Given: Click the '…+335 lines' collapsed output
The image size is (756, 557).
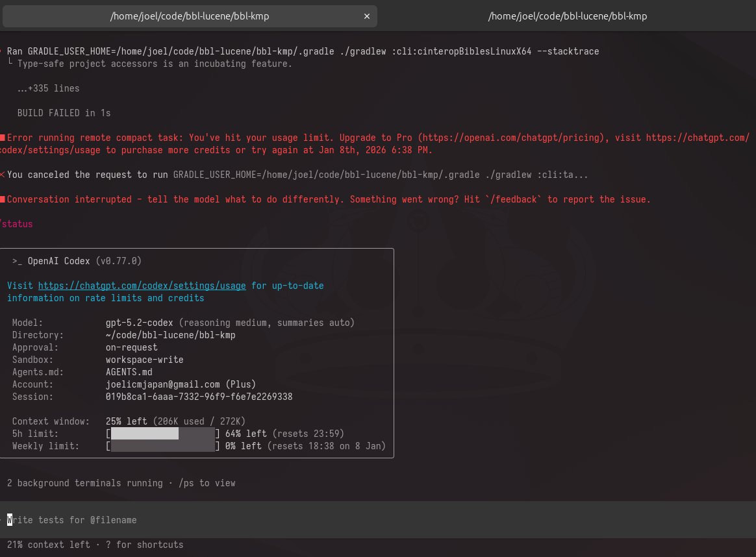Looking at the screenshot, I should click(x=48, y=88).
